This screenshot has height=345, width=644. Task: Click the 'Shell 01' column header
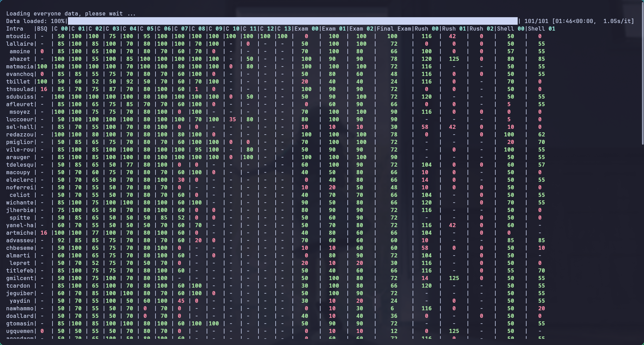[542, 29]
